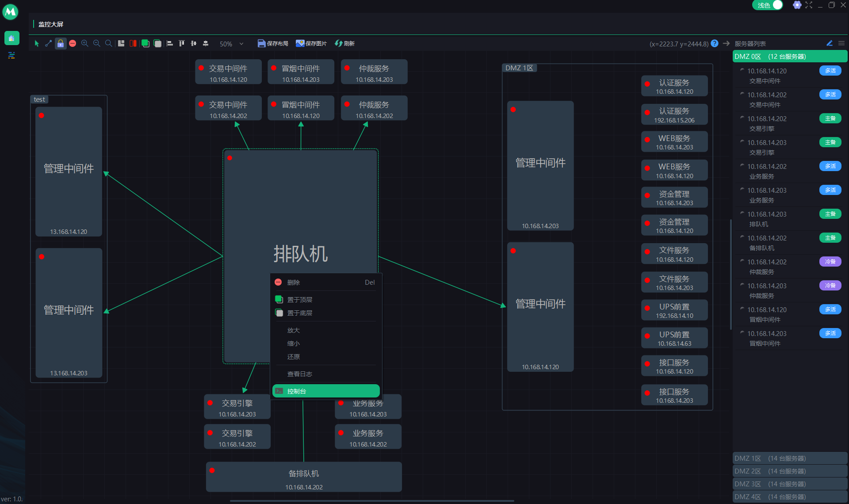
Task: Choose 置于顶层 from the context menu
Action: coord(326,300)
